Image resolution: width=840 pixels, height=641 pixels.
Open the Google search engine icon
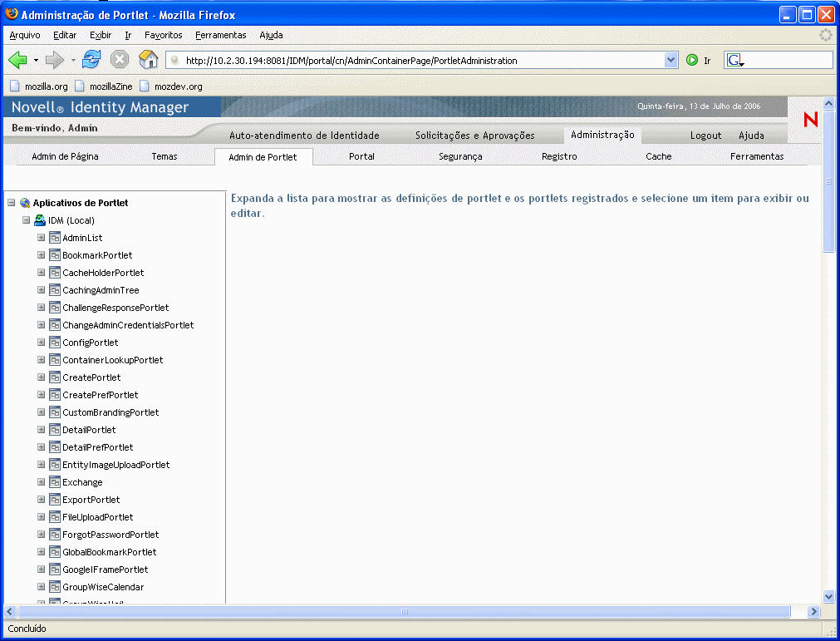[x=734, y=60]
